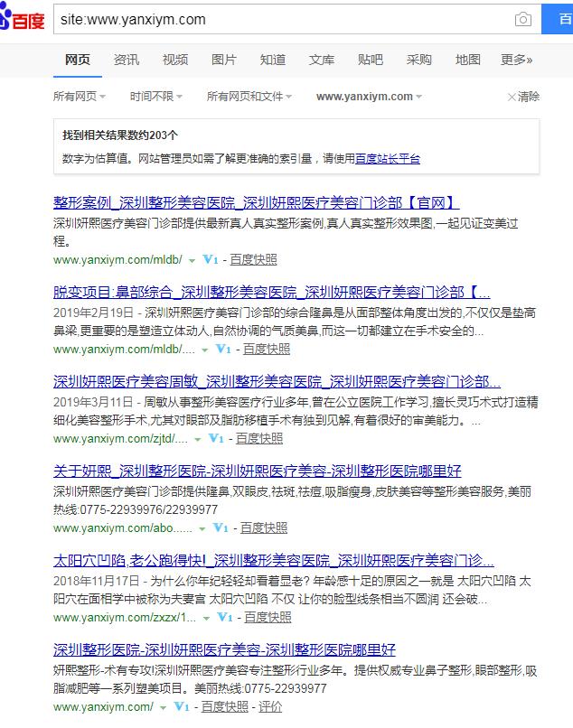Click V1 badge of www.yanxiym.com/ homepage result
Viewport: 573px width, 728px height.
tap(182, 706)
